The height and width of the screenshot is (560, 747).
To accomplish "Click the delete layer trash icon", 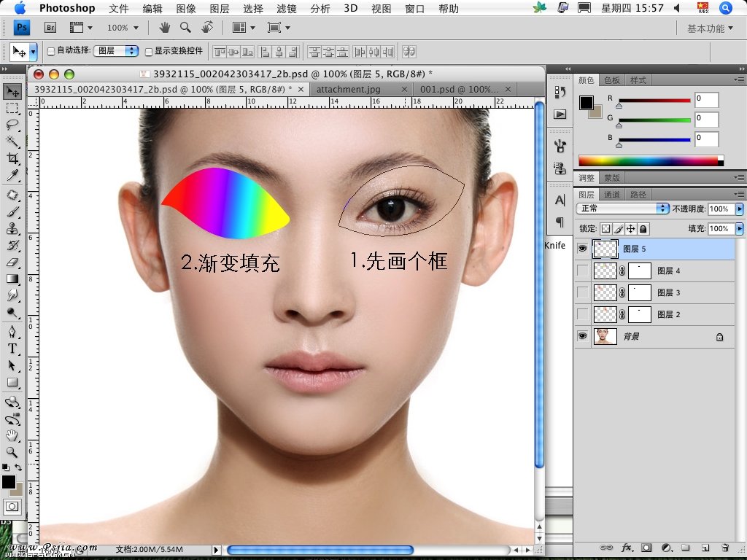I will tap(725, 548).
